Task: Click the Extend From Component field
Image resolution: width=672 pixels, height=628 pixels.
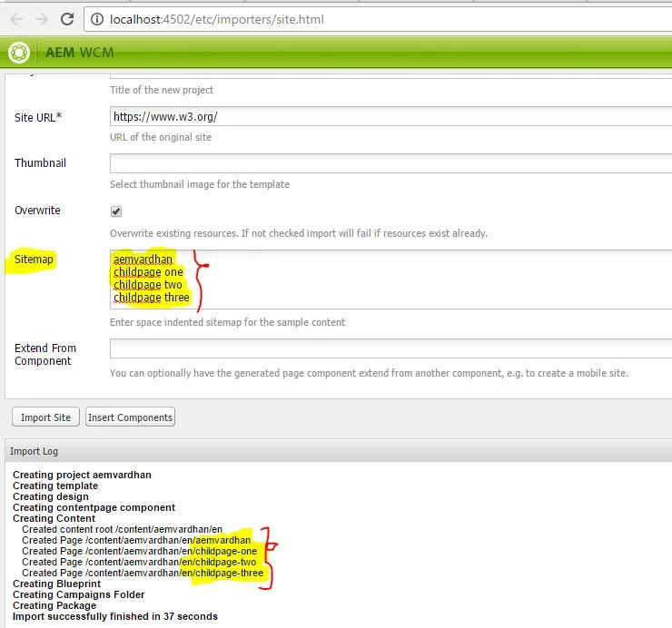Action: pos(390,348)
